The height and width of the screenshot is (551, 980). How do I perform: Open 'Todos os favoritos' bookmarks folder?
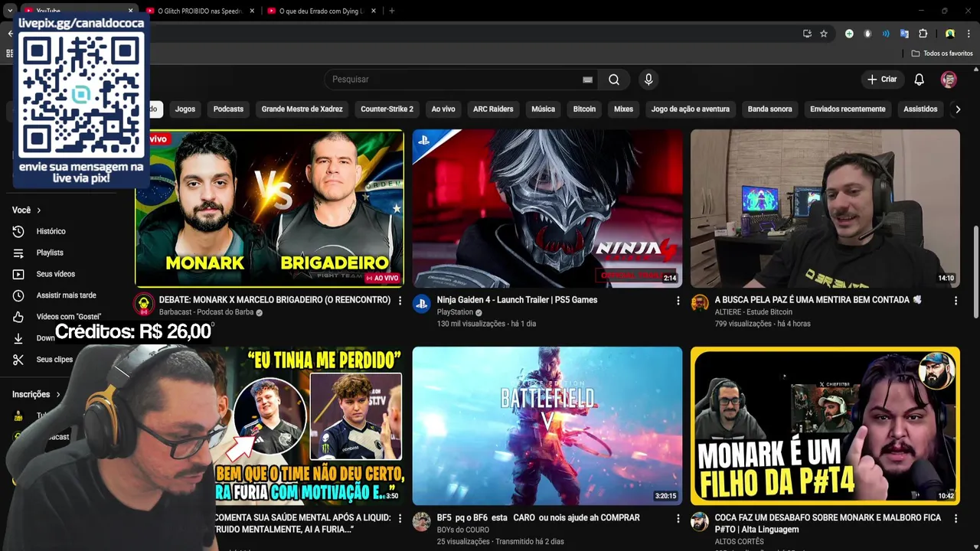click(942, 54)
